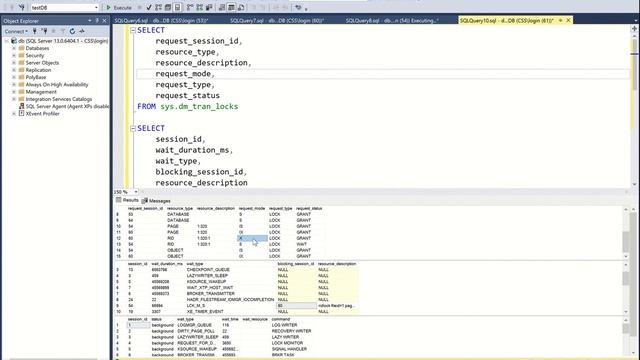This screenshot has width=640, height=360.
Task: Click the Display Estimated Execution Plan icon
Action: pyautogui.click(x=158, y=7)
